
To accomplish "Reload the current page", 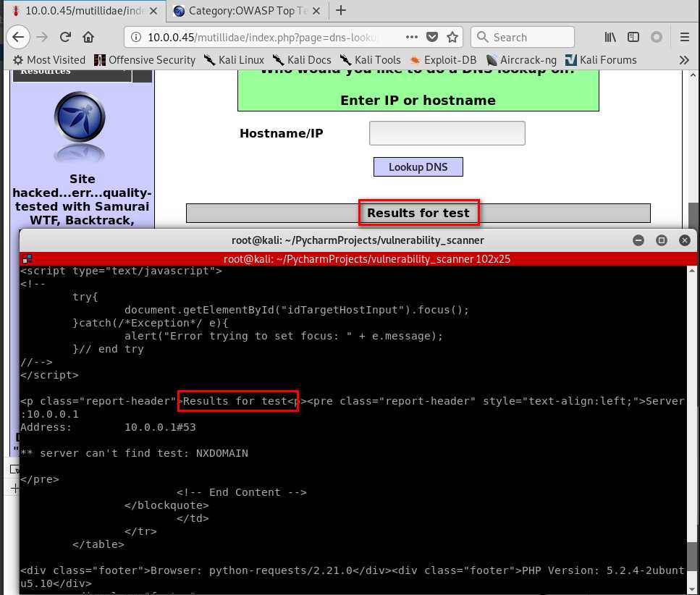I will (x=65, y=37).
